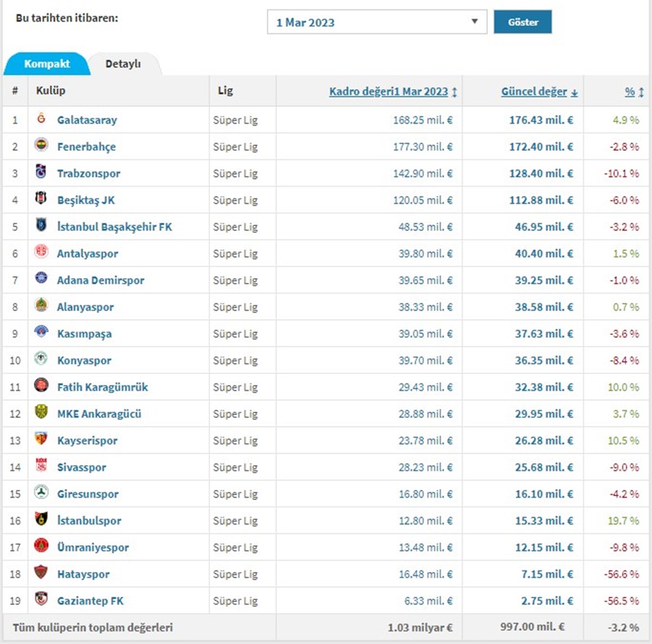
Task: Sort table by Güncel değer column
Action: [x=534, y=92]
